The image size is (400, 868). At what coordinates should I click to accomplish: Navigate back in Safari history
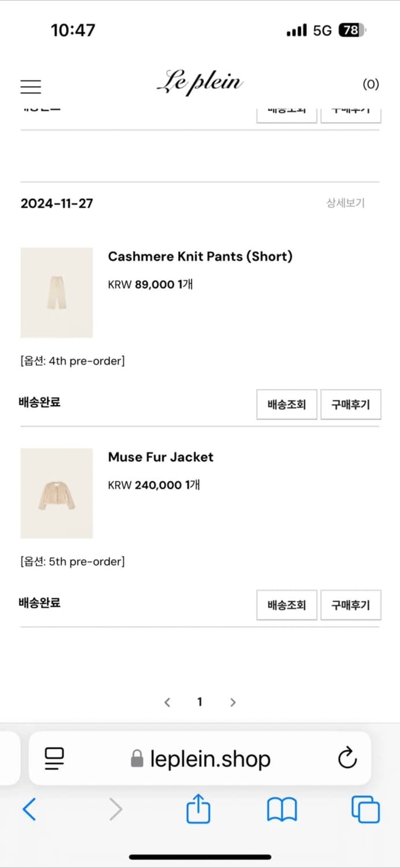pyautogui.click(x=30, y=809)
